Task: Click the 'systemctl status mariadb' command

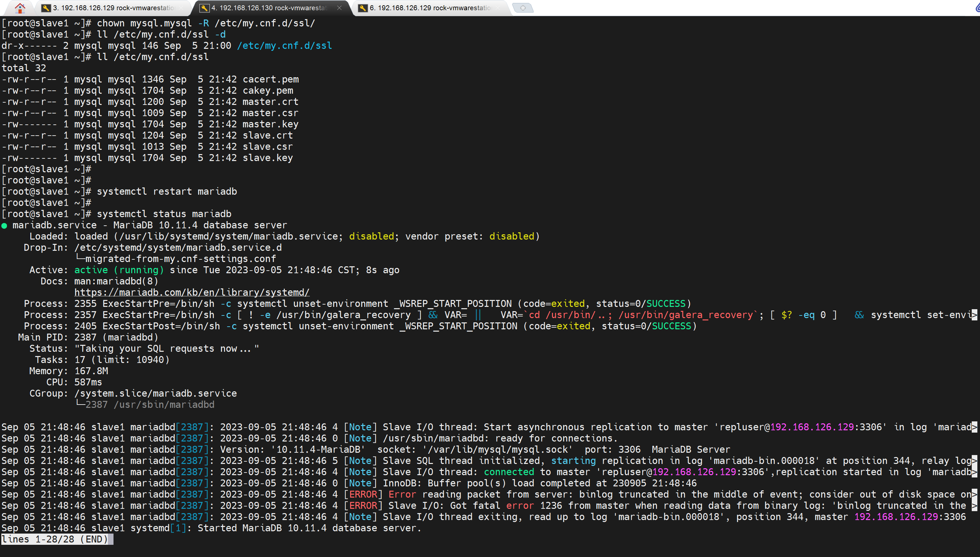Action: tap(164, 214)
